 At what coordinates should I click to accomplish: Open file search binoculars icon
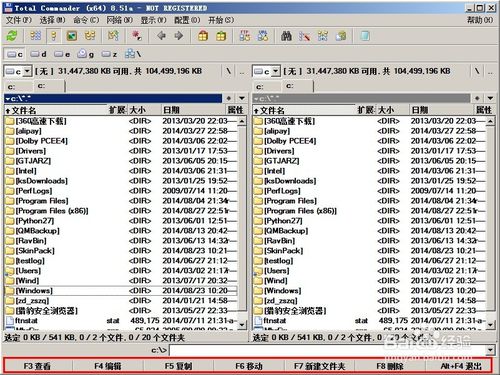pyautogui.click(x=286, y=36)
